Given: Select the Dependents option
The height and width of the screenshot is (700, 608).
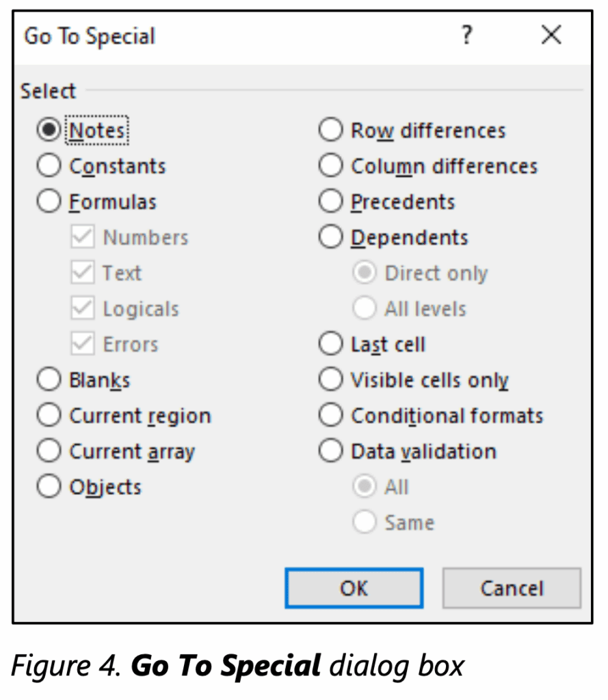Looking at the screenshot, I should click(x=330, y=237).
